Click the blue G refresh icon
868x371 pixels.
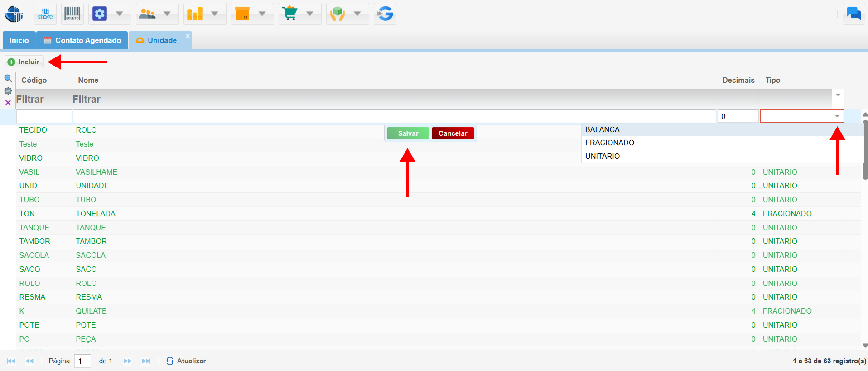point(385,14)
